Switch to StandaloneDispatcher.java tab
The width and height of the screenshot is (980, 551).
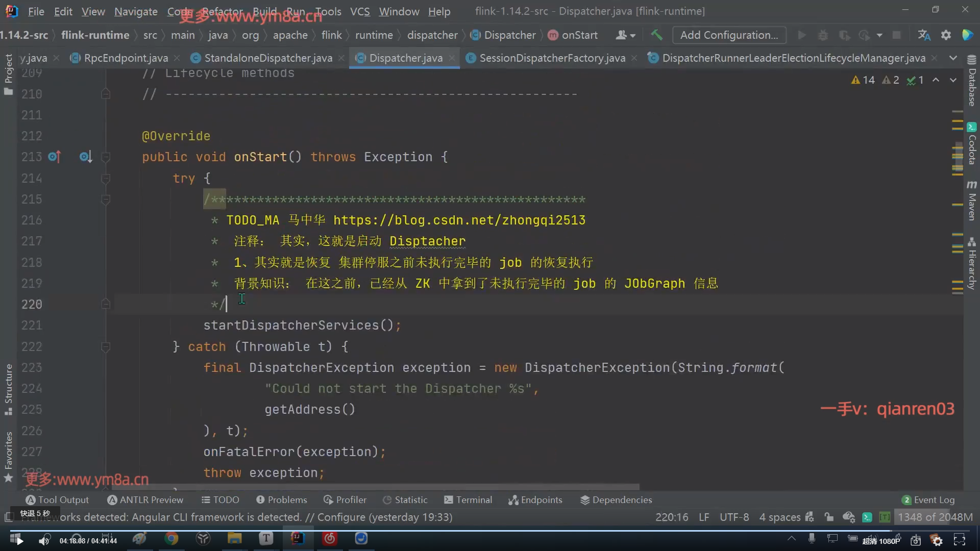click(x=268, y=58)
